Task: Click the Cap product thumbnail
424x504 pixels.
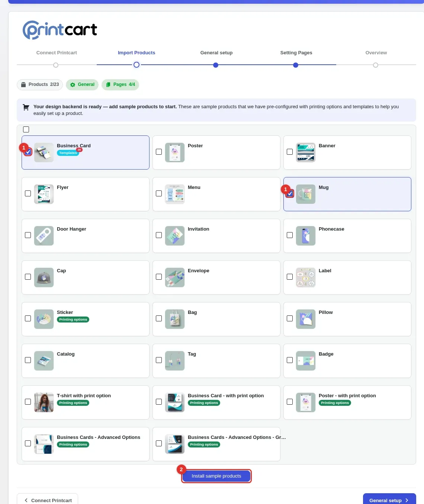Action: click(44, 277)
